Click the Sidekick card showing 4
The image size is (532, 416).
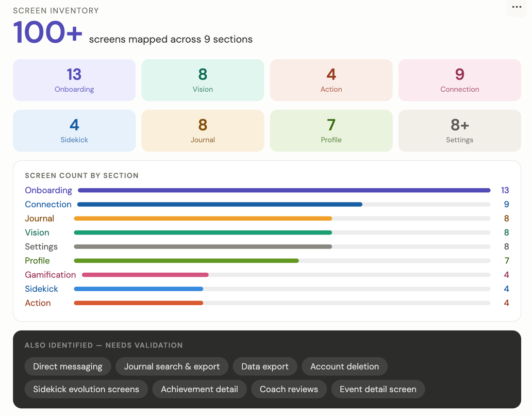click(74, 130)
